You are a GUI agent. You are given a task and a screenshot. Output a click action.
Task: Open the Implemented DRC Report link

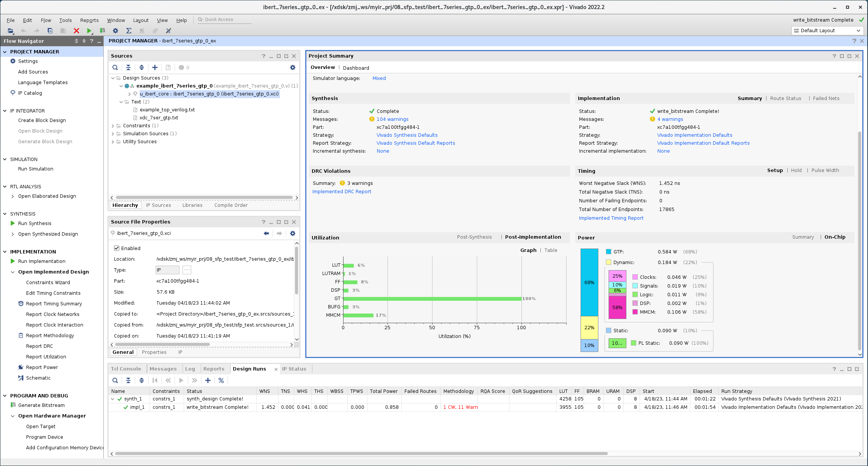[x=342, y=192]
